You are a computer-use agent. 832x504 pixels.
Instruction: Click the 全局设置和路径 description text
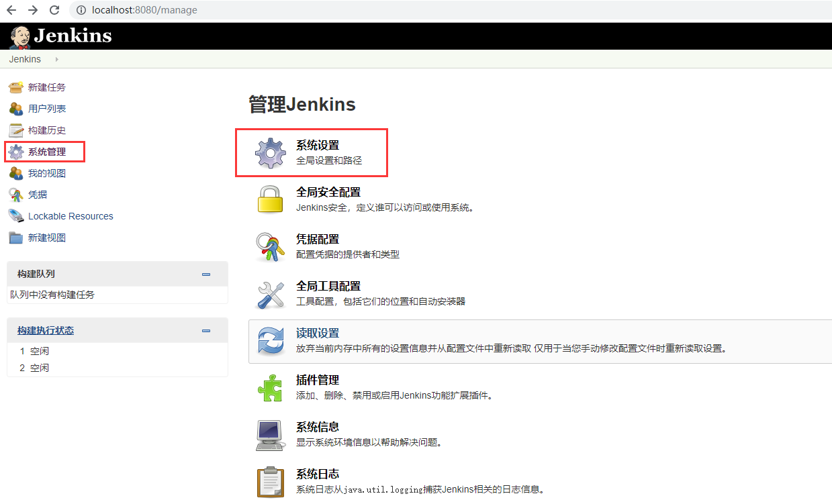(x=329, y=161)
